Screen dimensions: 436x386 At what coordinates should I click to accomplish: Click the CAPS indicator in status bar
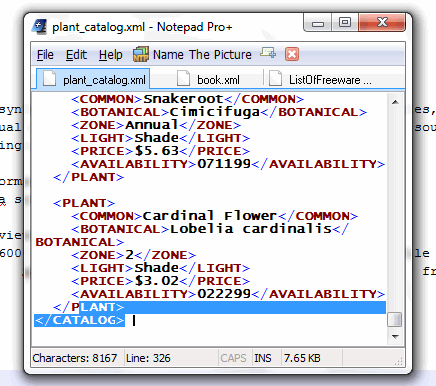tap(233, 358)
